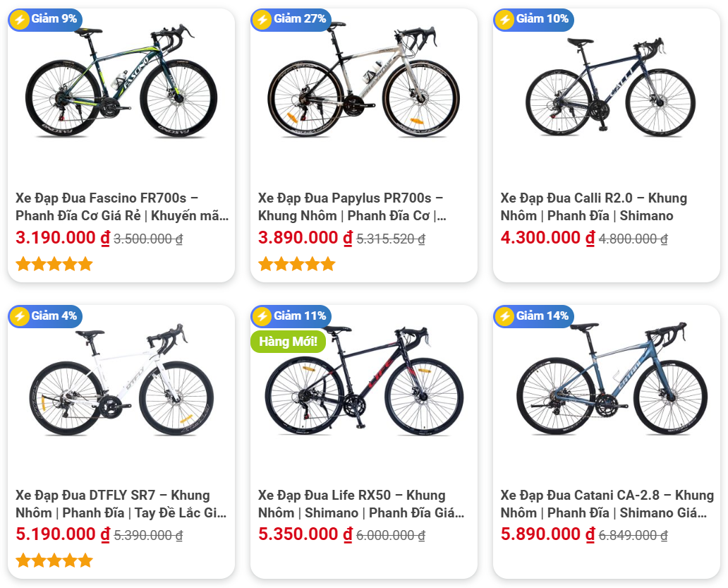The image size is (728, 588).
Task: Click the lightning icon on Giảm 10% badge
Action: tap(504, 20)
